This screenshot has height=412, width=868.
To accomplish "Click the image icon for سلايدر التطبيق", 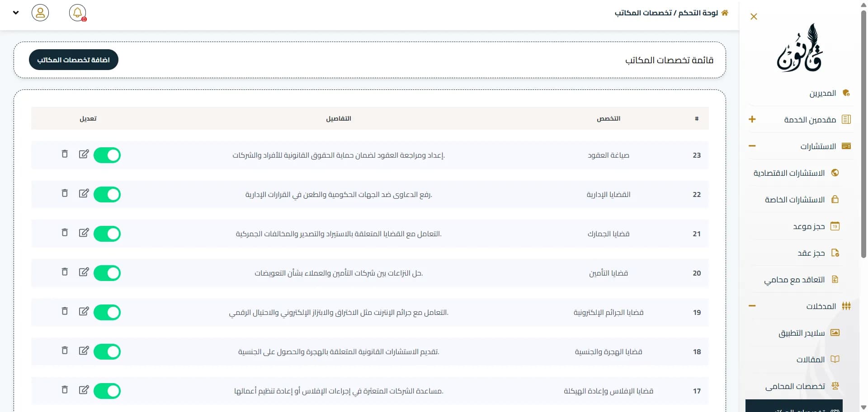I will coord(835,332).
